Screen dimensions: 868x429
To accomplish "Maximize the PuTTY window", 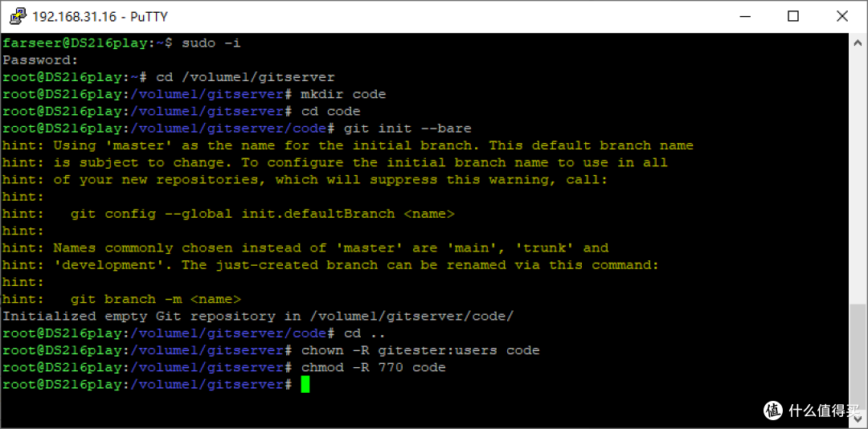I will [793, 16].
